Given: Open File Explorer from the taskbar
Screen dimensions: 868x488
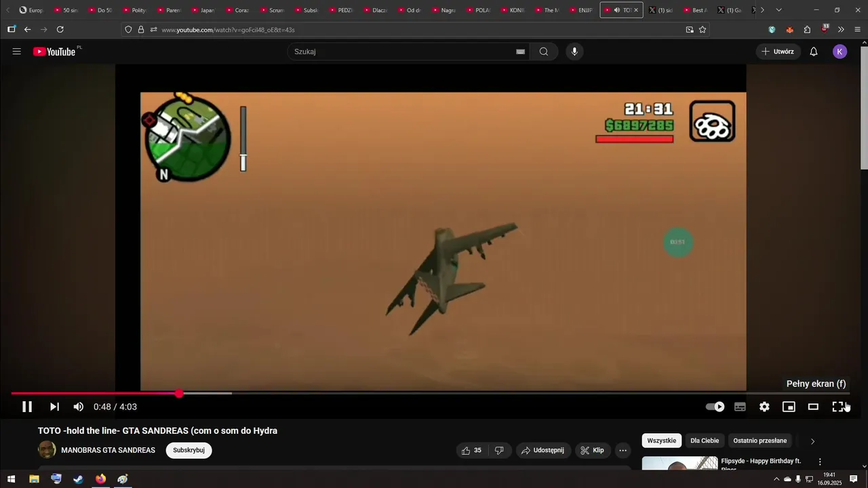Looking at the screenshot, I should coord(34,479).
